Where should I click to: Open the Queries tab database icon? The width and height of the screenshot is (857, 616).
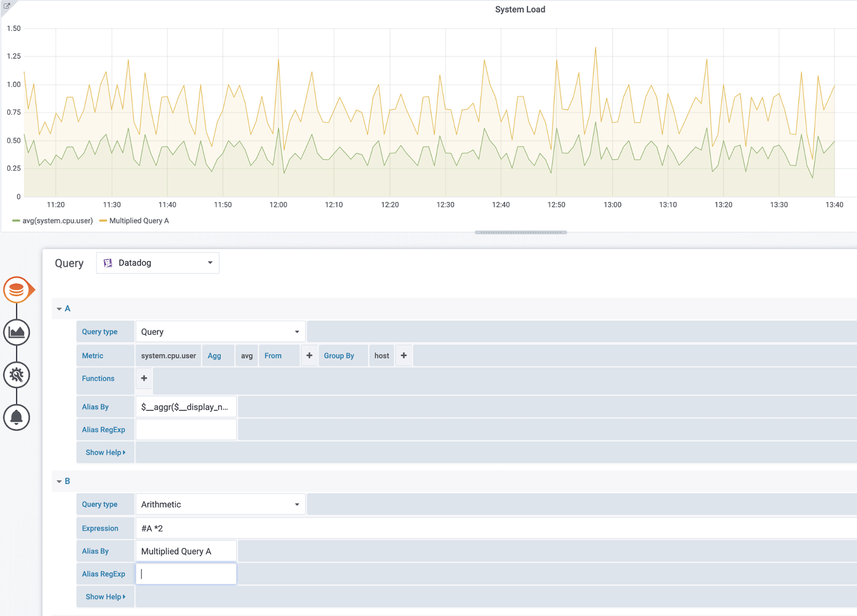click(x=17, y=290)
